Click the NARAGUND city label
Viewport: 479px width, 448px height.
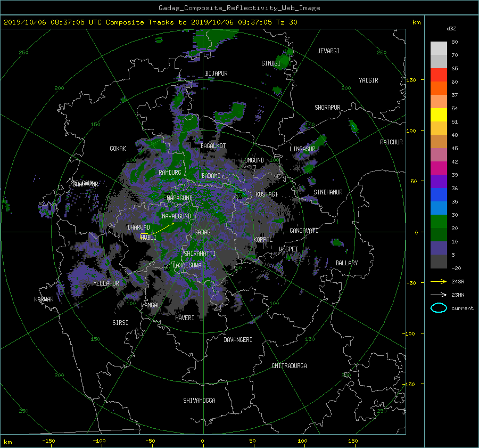click(180, 198)
